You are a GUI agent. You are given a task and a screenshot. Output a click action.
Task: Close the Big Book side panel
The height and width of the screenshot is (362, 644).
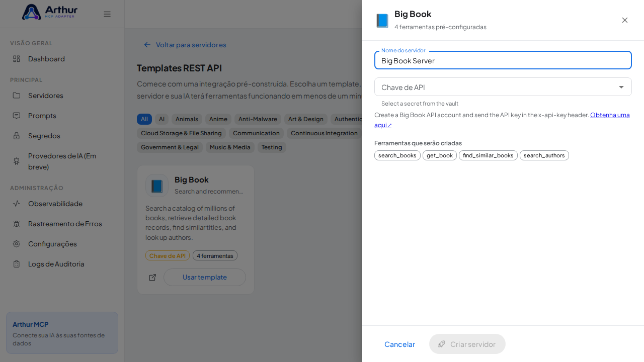point(625,20)
